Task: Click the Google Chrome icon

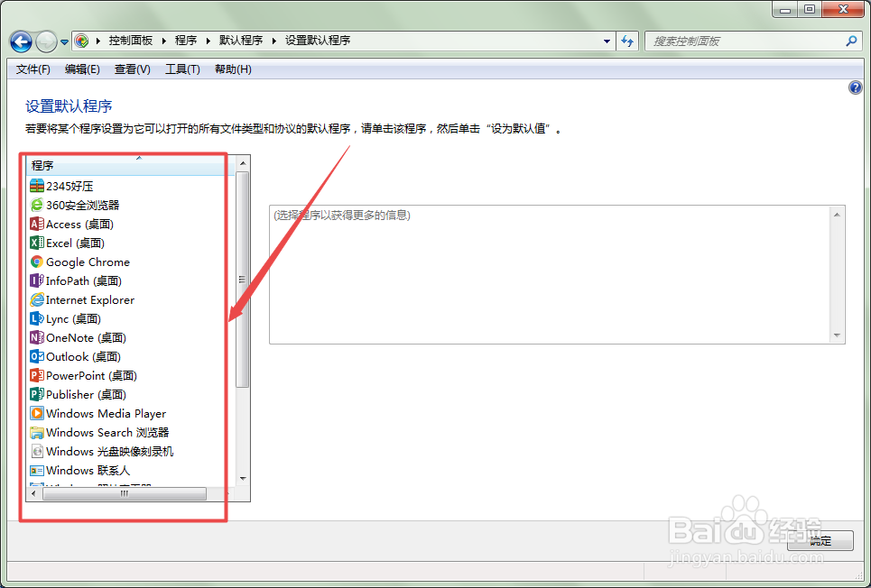Action: 37,262
